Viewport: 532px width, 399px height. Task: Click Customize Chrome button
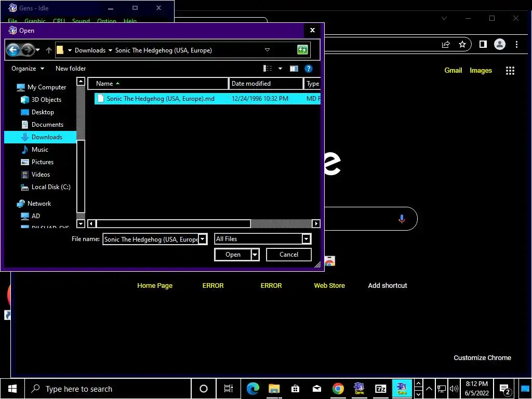482,357
